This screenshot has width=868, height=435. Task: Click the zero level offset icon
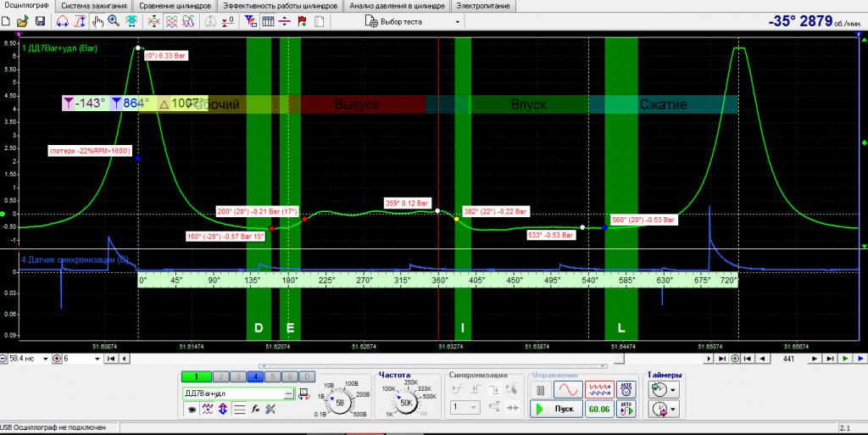pos(227,21)
